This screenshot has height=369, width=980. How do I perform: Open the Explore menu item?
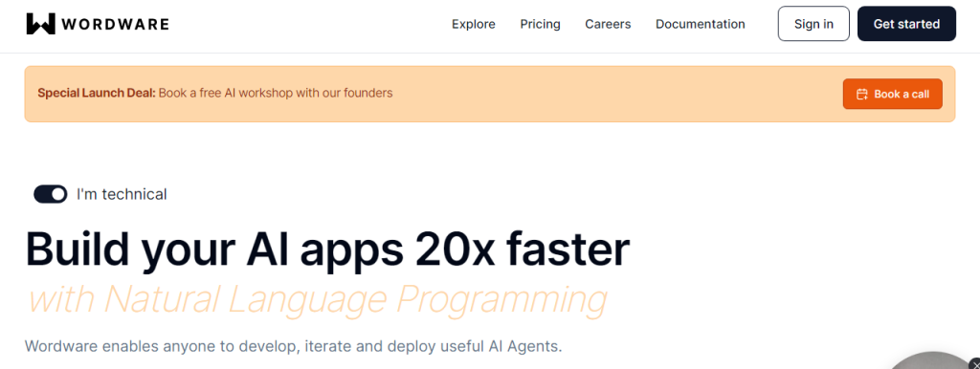(473, 24)
